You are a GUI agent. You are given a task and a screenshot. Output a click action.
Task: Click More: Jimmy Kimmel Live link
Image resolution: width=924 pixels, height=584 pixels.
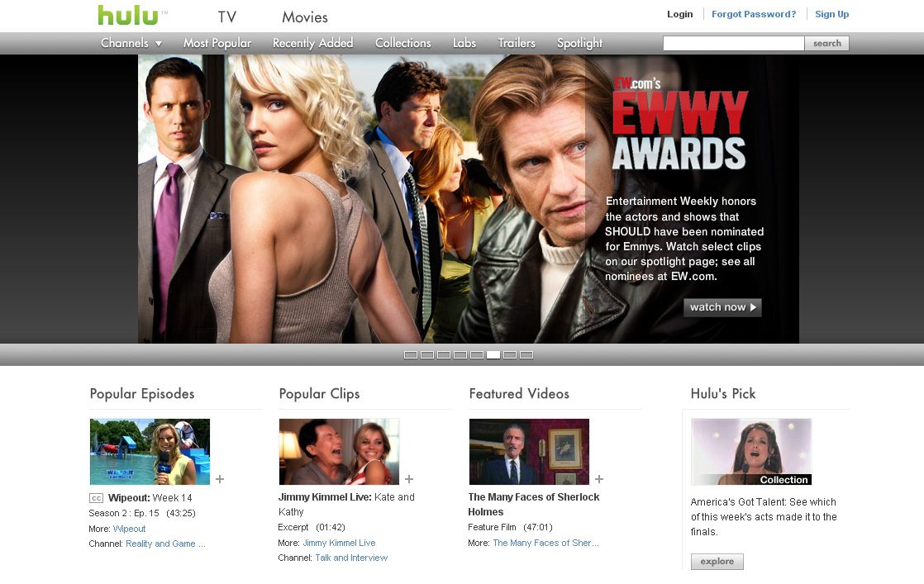click(339, 543)
